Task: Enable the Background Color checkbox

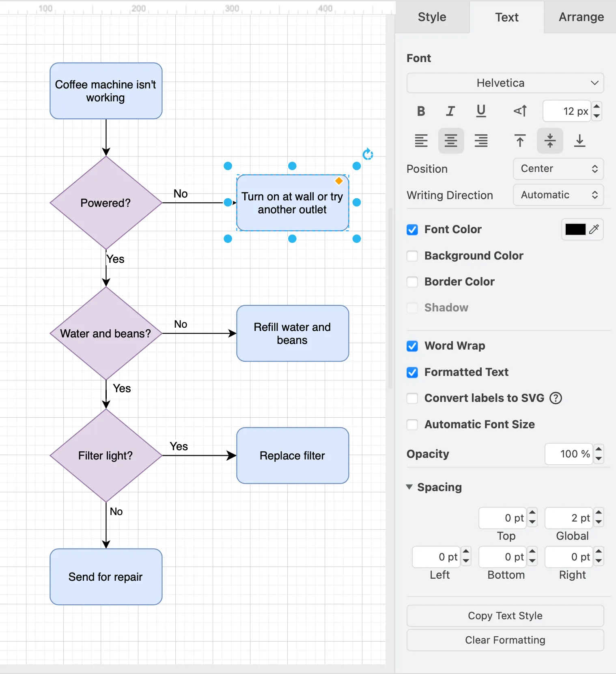Action: 412,256
